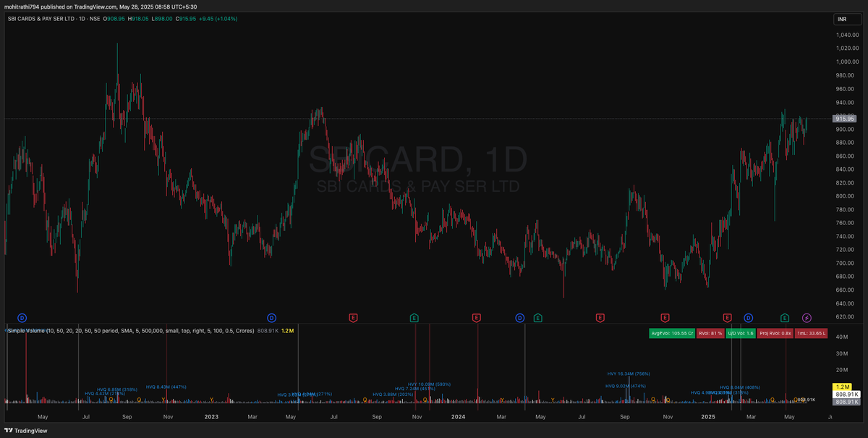Open the green earnings marker at Nov 2023
Viewport: 868px width, 438px height.
click(x=414, y=318)
